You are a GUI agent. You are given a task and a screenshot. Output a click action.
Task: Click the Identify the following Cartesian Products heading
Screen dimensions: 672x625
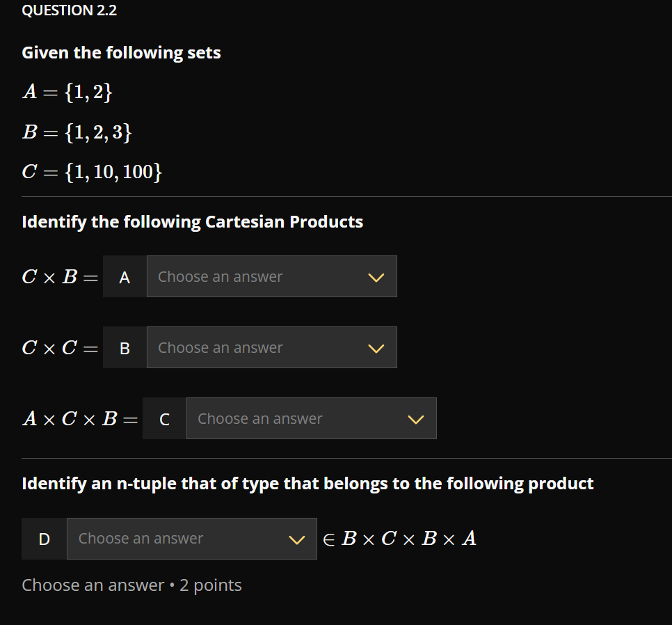(192, 221)
